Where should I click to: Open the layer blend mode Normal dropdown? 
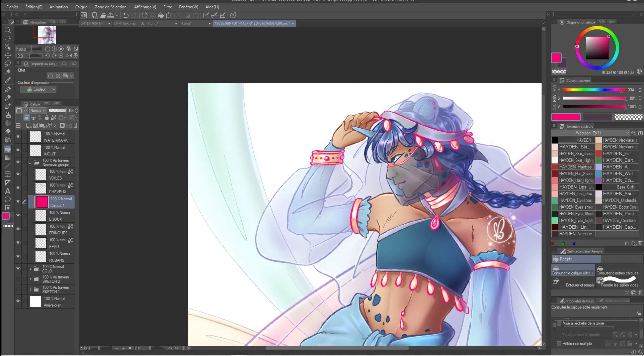click(38, 111)
